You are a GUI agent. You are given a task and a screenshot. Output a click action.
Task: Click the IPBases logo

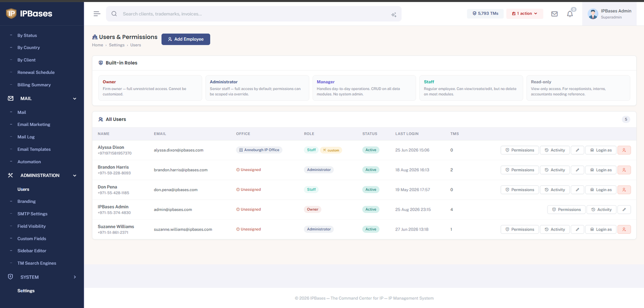point(29,14)
